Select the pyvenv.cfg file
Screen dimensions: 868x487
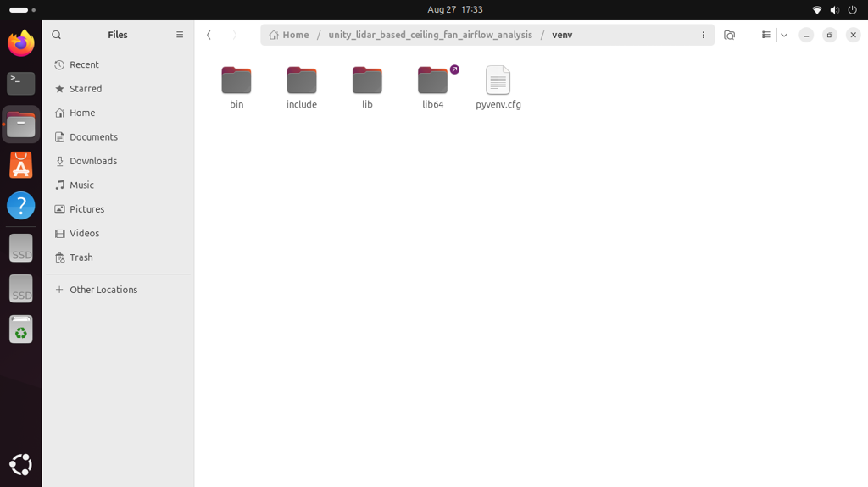(x=498, y=87)
